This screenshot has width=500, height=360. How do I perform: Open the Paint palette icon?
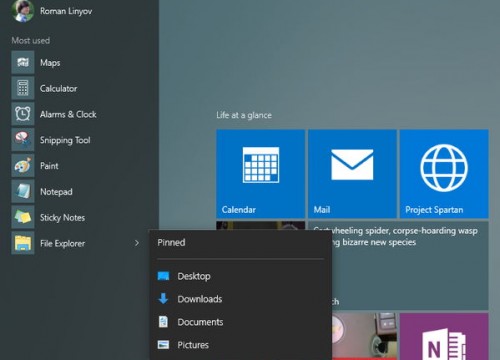23,166
